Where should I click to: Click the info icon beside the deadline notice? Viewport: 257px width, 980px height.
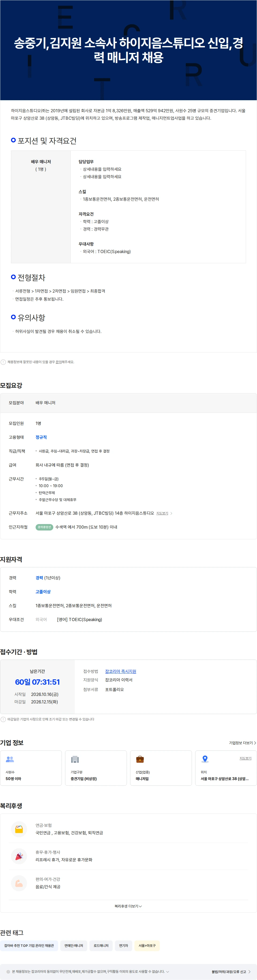(x=3, y=719)
